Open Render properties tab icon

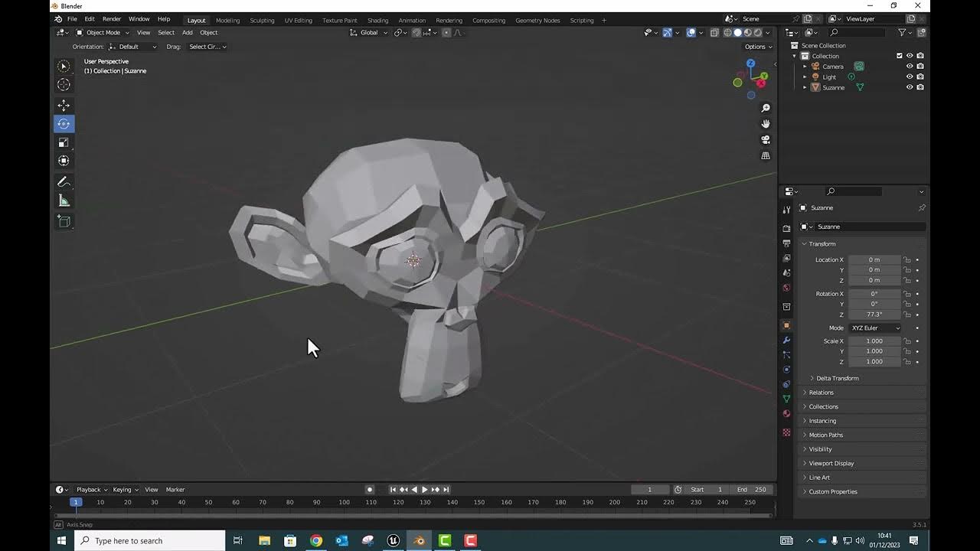(x=786, y=228)
